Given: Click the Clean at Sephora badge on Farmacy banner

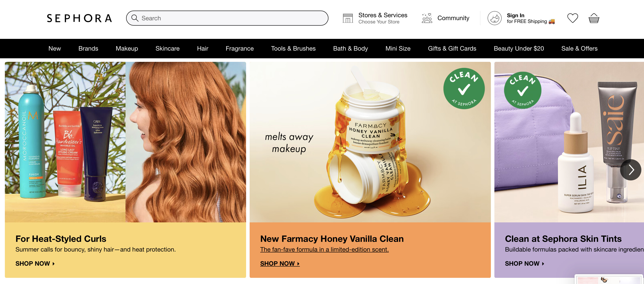Looking at the screenshot, I should [x=464, y=89].
